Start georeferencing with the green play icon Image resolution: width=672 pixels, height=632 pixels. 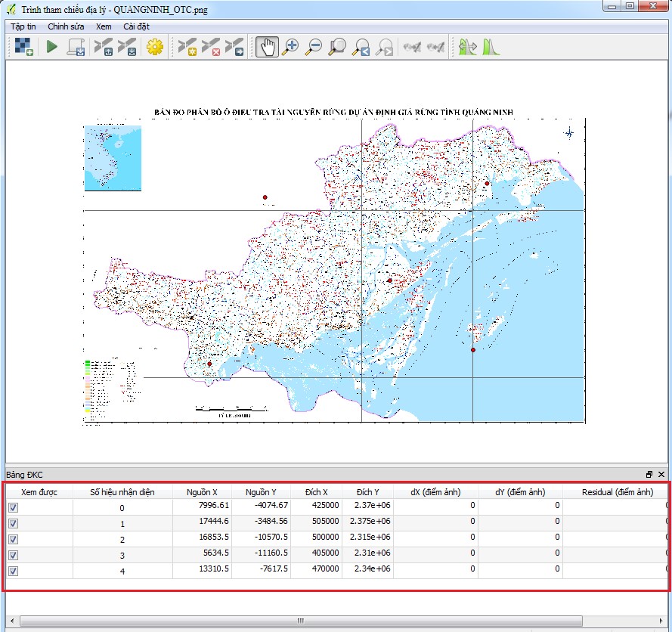(52, 47)
